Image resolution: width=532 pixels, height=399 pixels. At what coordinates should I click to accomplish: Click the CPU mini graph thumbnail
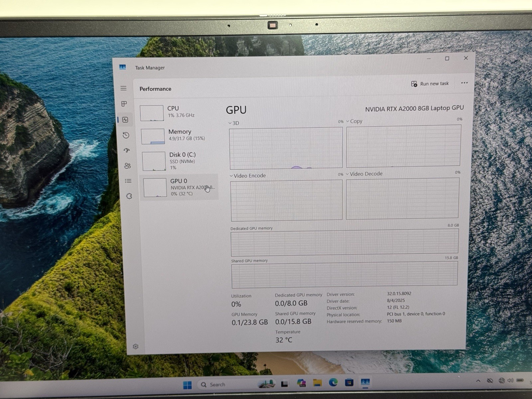[152, 113]
